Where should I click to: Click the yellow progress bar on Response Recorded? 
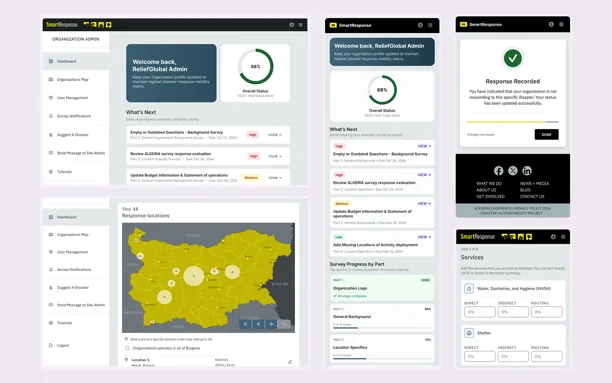point(512,122)
